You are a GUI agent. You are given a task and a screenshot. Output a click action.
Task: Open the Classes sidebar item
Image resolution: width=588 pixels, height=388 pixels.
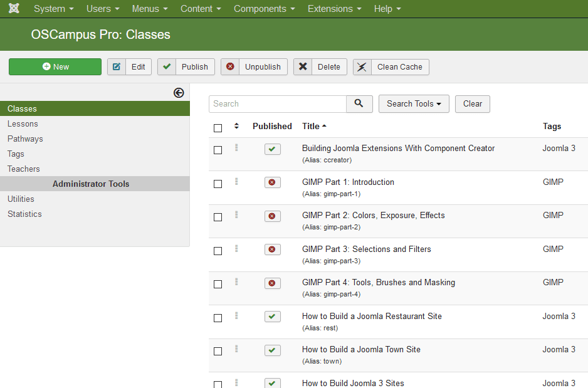click(x=95, y=108)
